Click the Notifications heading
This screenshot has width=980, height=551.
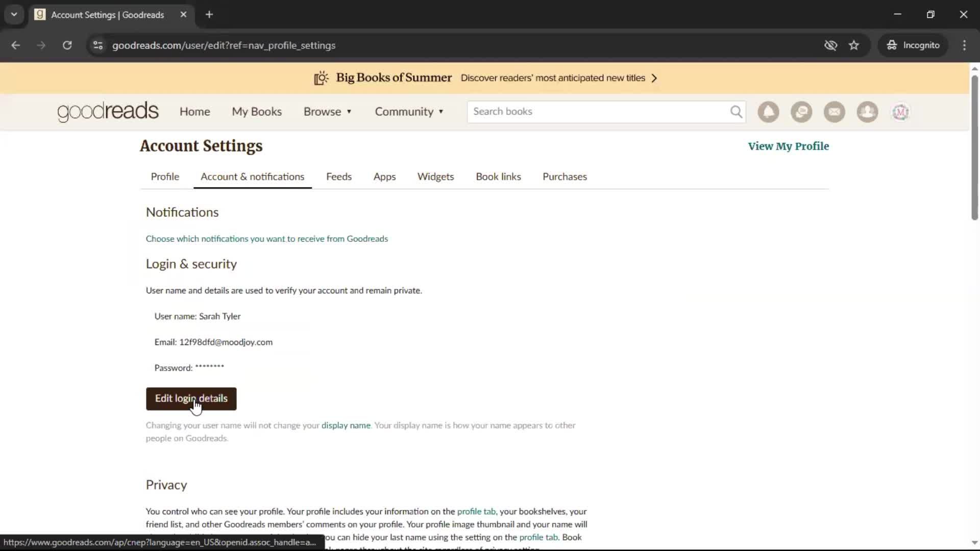point(182,212)
